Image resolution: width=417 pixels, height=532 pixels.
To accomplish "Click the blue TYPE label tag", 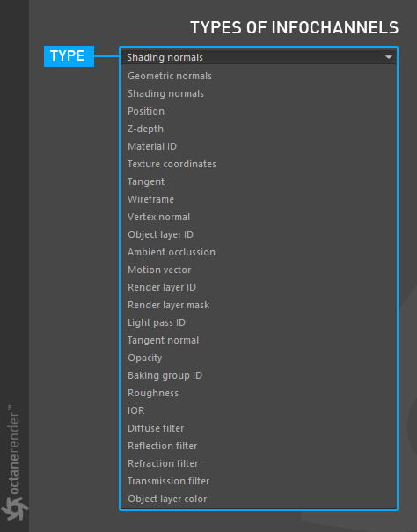I will 69,56.
